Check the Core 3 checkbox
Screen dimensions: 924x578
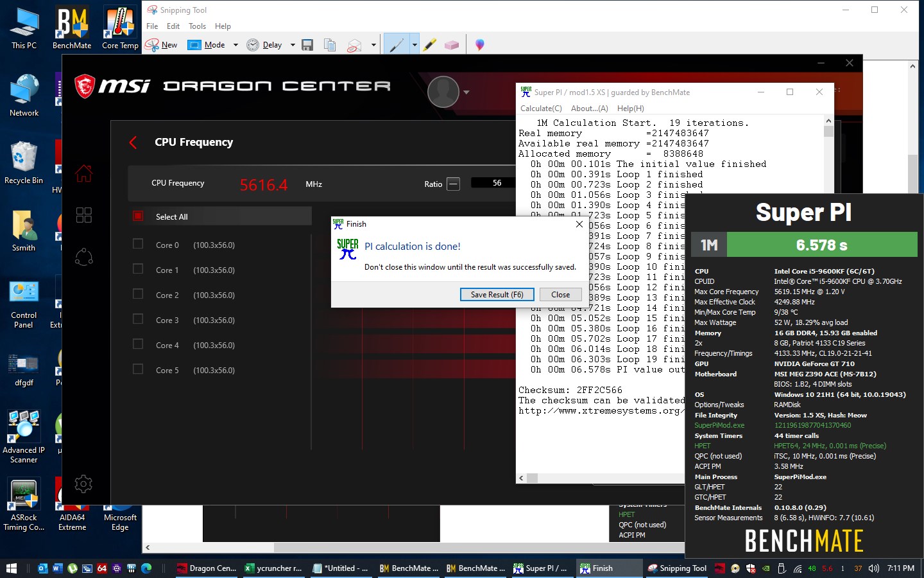click(138, 319)
